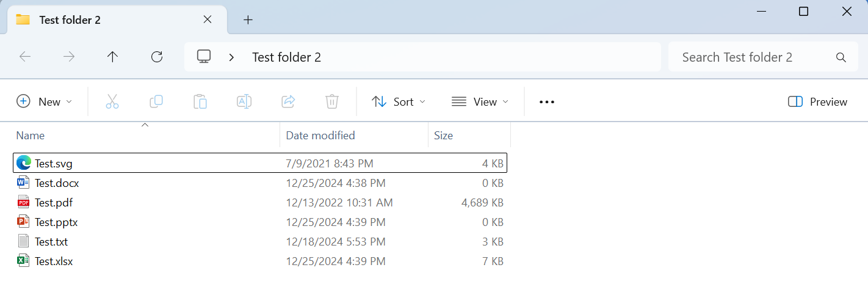This screenshot has height=306, width=868.
Task: Click the Delete trash can icon
Action: (x=332, y=102)
